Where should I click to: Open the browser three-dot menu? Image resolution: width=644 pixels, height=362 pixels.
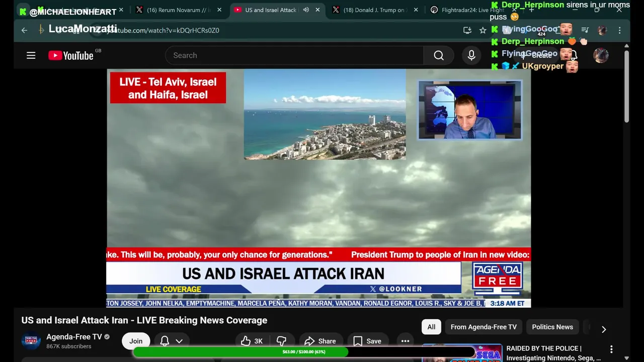[620, 30]
